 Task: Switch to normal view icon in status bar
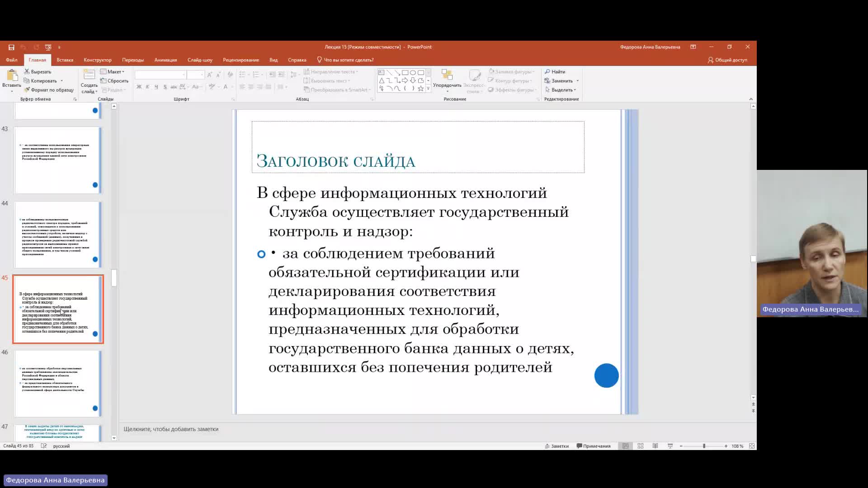pos(626,446)
